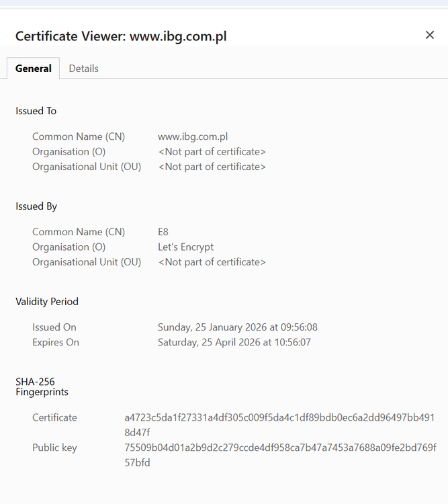448x504 pixels.
Task: Click the Expires On label
Action: [x=56, y=342]
